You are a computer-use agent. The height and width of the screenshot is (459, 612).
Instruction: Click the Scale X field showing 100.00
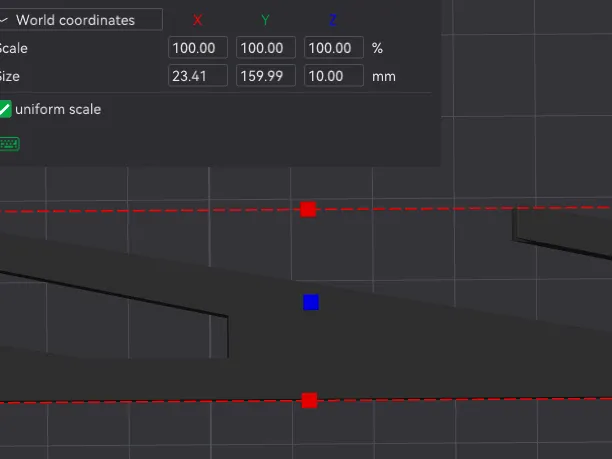(198, 48)
